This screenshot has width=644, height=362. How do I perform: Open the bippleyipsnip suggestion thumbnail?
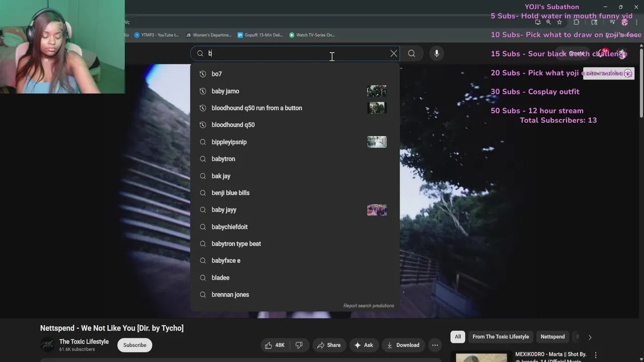(377, 142)
